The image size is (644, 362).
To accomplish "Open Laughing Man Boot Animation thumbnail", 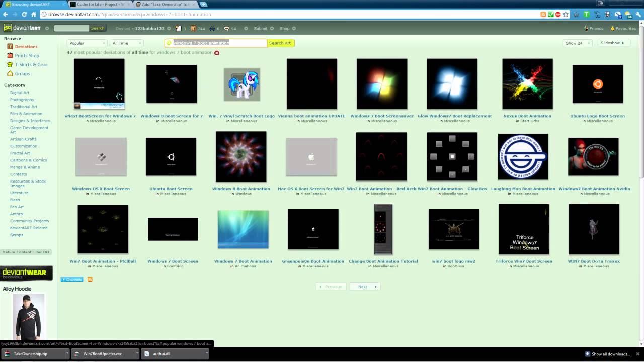I will 523,157.
